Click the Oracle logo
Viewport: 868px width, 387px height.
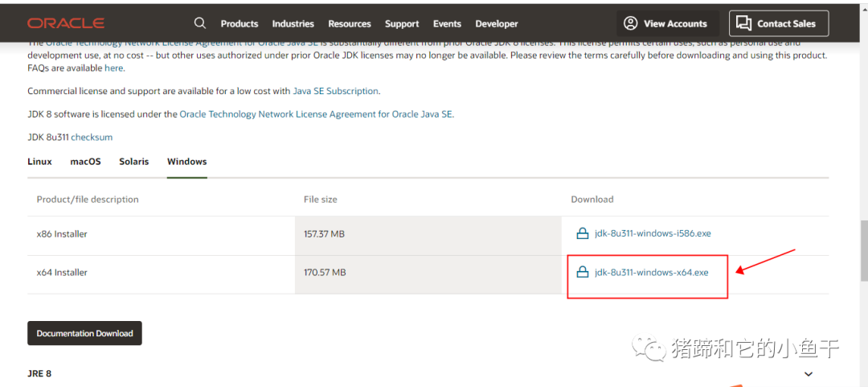click(x=66, y=23)
